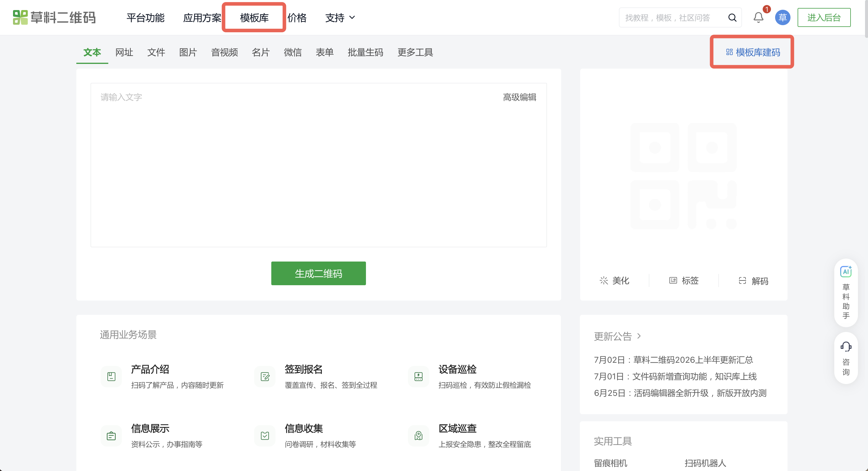Viewport: 868px width, 471px height.
Task: Click the 标签 label icon
Action: coord(673,281)
